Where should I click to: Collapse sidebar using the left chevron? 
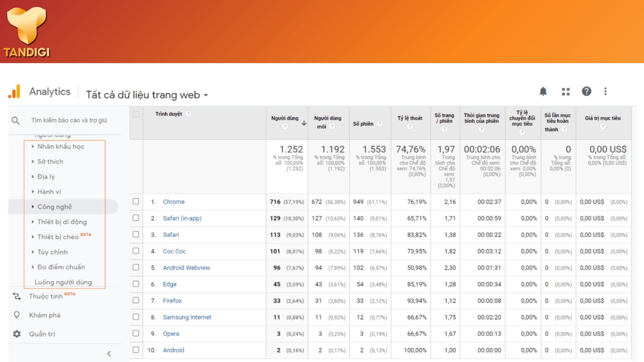coord(109,354)
